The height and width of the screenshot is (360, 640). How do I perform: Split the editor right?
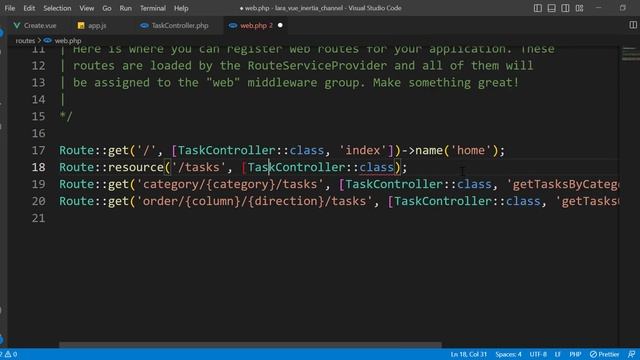coord(633,25)
